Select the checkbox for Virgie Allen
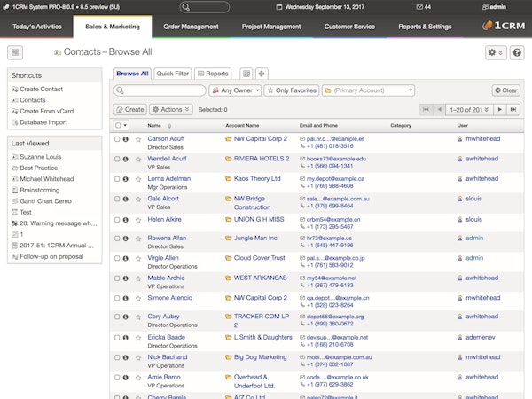Viewport: 532px width, 399px height. [117, 258]
